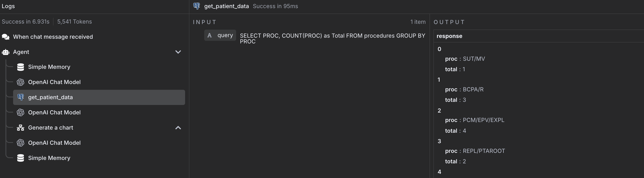Select the get_patient_data log entry
The height and width of the screenshot is (178, 644).
pyautogui.click(x=99, y=97)
